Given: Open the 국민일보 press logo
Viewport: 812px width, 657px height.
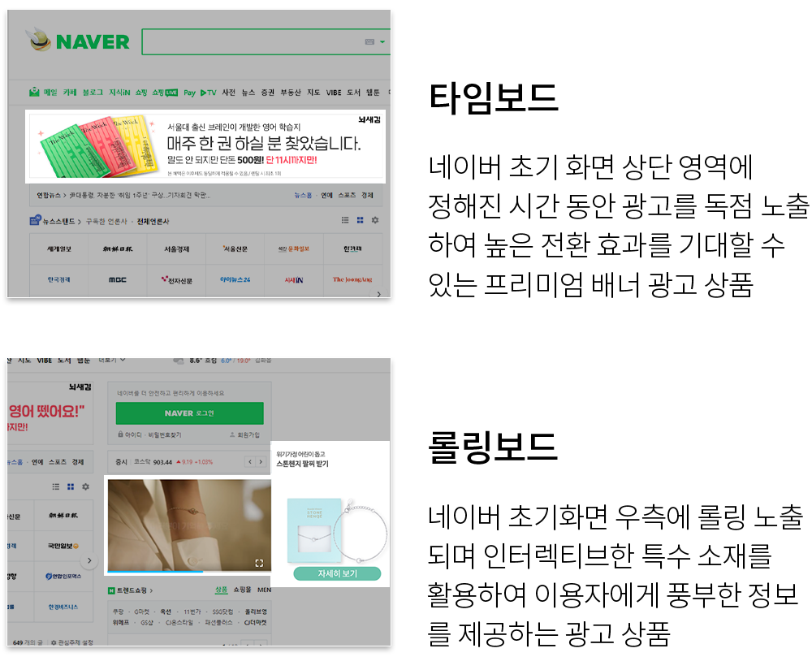Looking at the screenshot, I should click(x=63, y=547).
